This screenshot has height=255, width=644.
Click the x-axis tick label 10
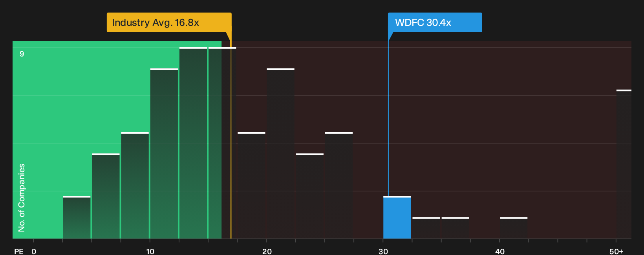click(150, 251)
